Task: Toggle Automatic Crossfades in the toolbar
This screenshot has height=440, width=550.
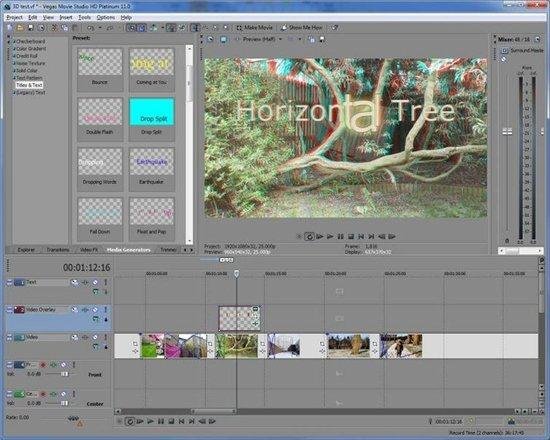Action: [x=142, y=28]
